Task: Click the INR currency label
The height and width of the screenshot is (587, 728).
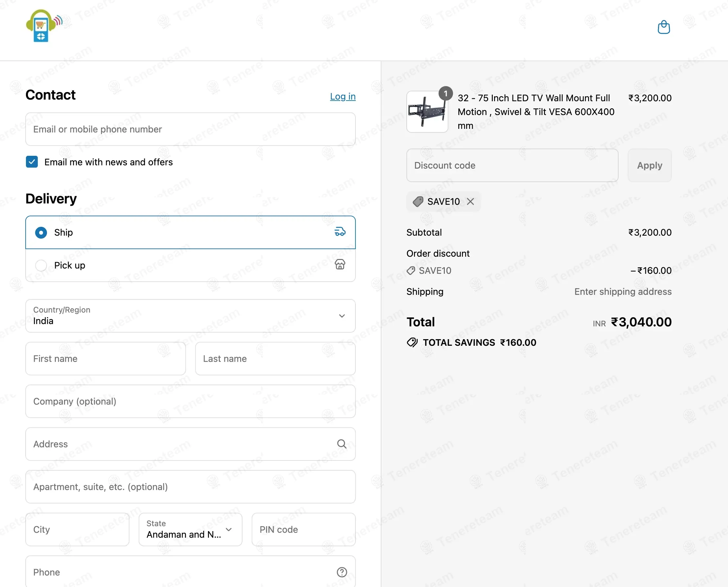Action: pos(599,324)
